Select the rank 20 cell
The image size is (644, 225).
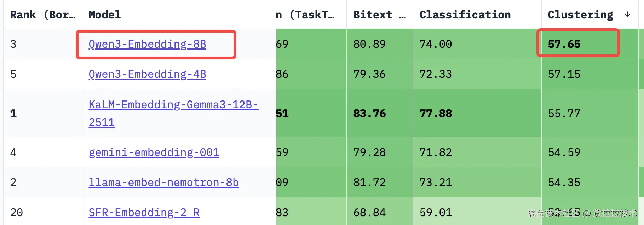pos(17,213)
